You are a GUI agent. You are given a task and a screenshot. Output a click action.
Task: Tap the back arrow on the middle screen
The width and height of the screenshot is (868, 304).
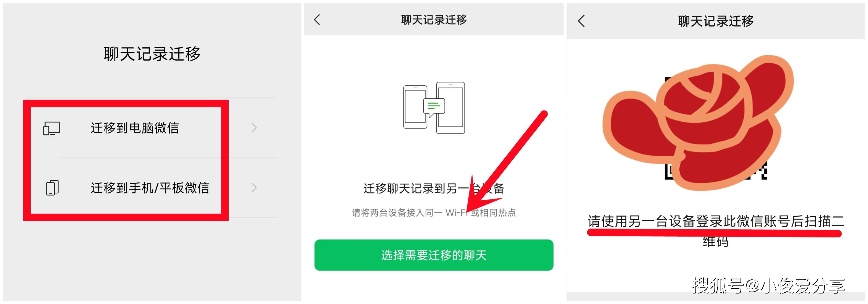click(317, 20)
